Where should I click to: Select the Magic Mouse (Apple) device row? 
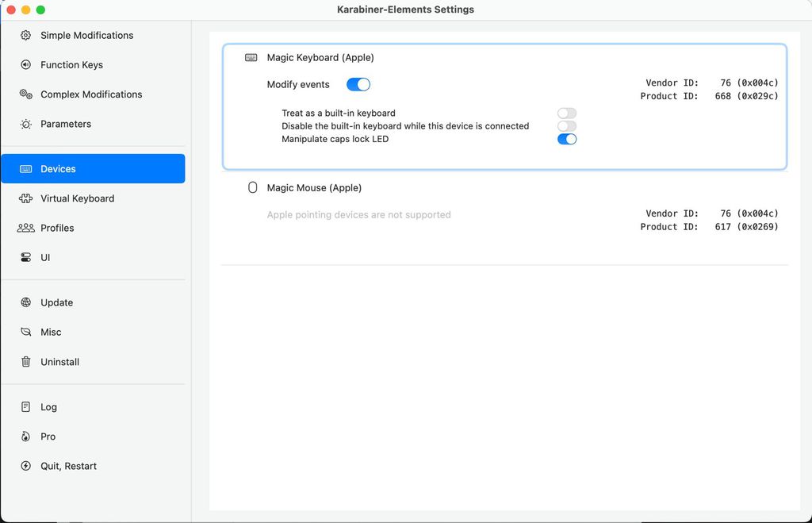click(x=314, y=188)
